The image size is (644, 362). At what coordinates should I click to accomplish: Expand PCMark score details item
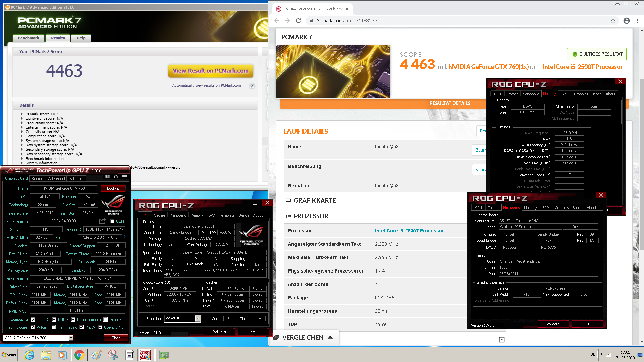tap(22, 114)
